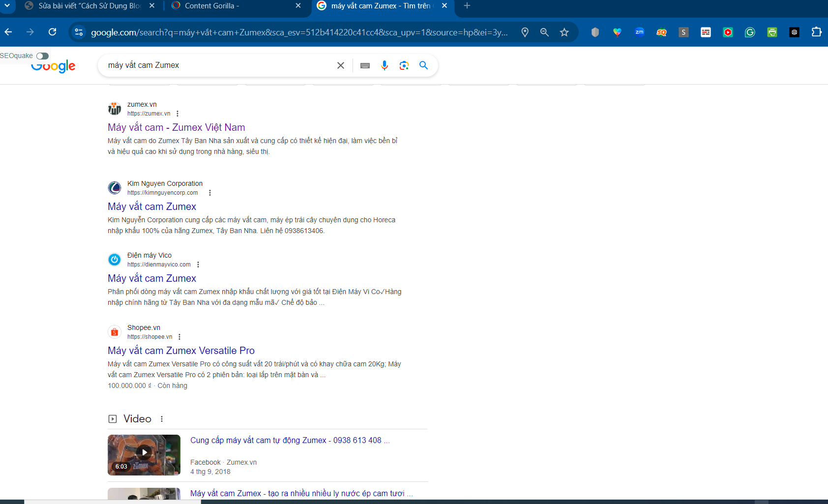Viewport: 828px width, 504px height.
Task: Click the Điện máy Vico favicon
Action: pyautogui.click(x=115, y=260)
